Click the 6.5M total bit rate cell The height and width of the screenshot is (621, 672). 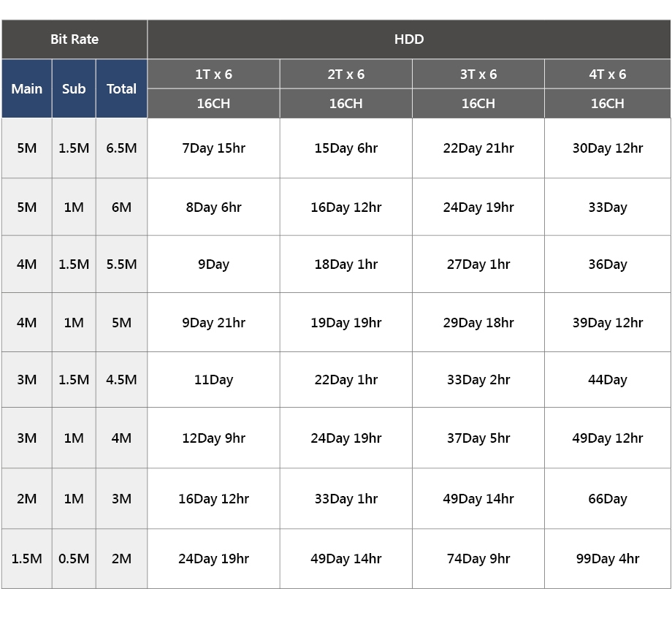121,148
